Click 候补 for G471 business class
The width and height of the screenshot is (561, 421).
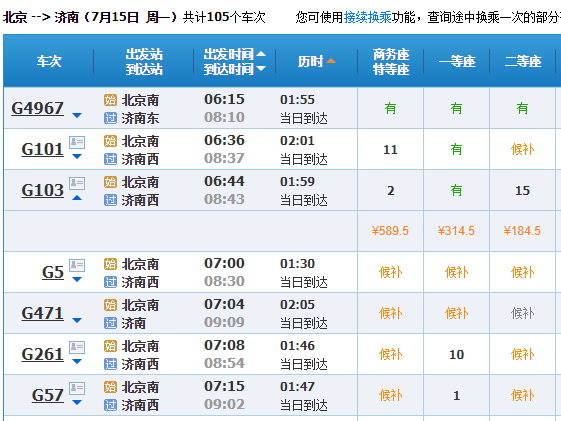391,313
